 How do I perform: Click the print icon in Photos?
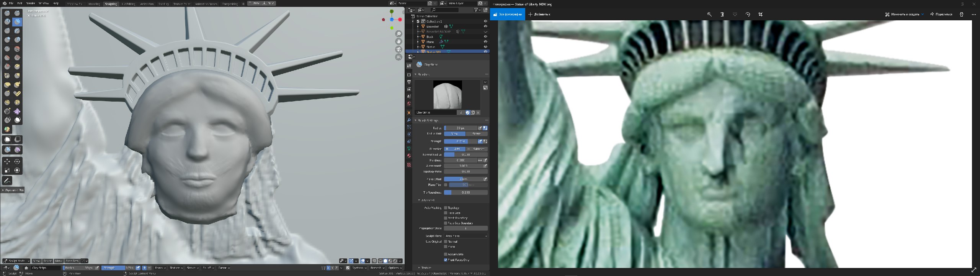click(x=961, y=14)
